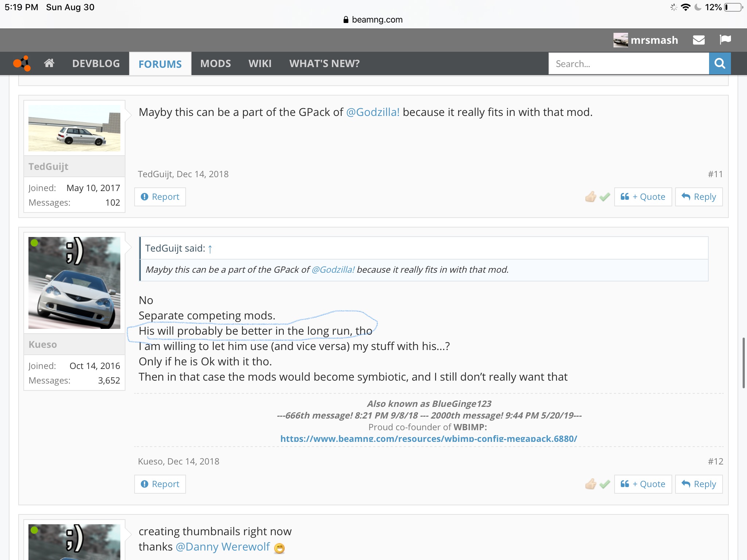Open the alerts flag icon
747x560 pixels.
coord(725,39)
